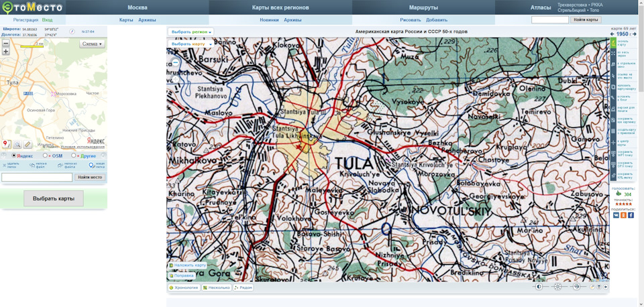
Task: Zoom out the small Yandex map
Action: click(6, 43)
